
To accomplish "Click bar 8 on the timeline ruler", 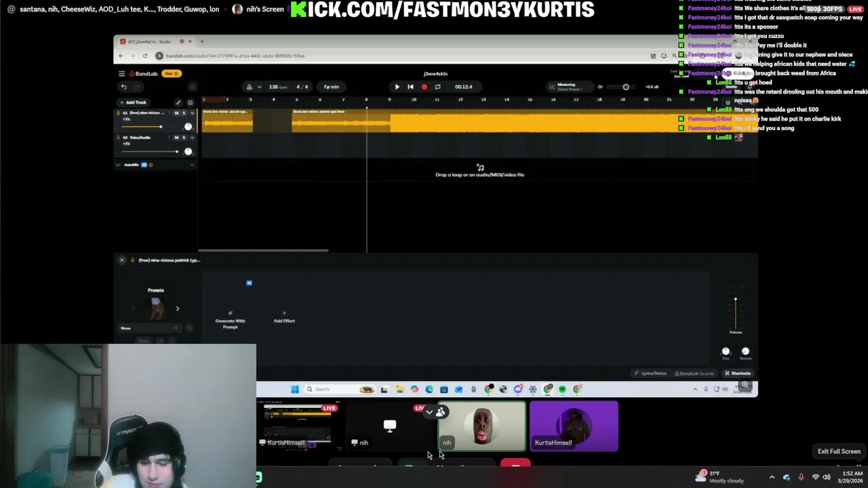I will pyautogui.click(x=366, y=100).
